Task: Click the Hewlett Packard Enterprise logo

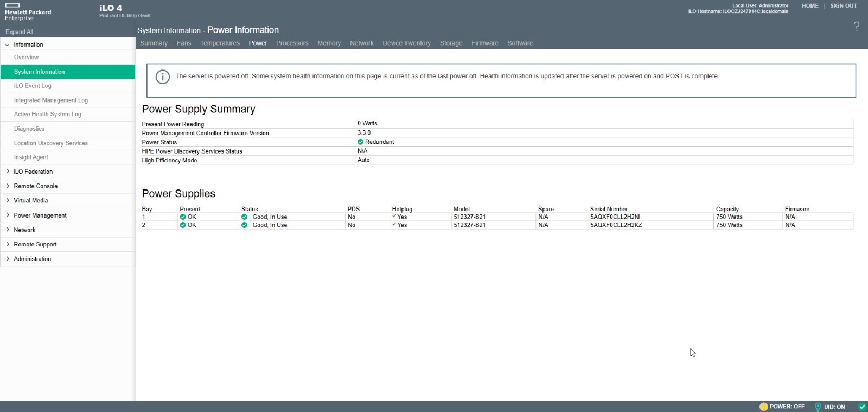Action: [x=28, y=12]
